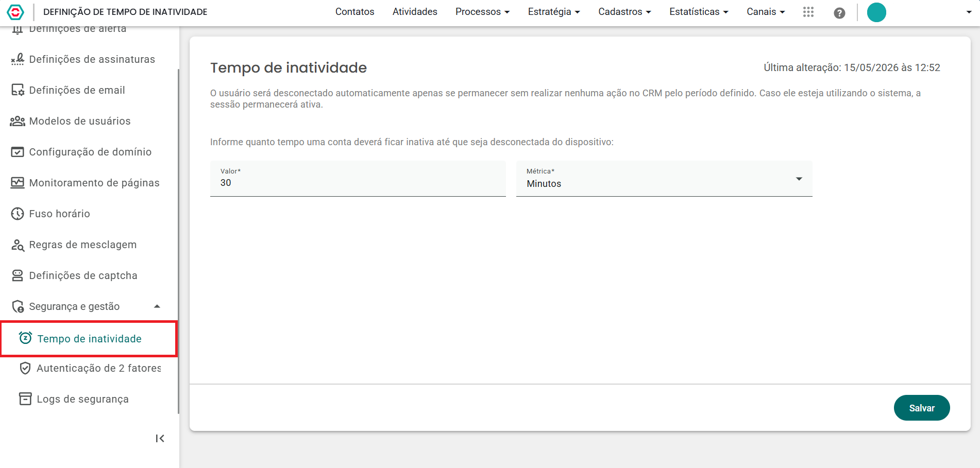The height and width of the screenshot is (468, 980).
Task: Click the Tempo de inatividade alarm icon
Action: pos(25,338)
